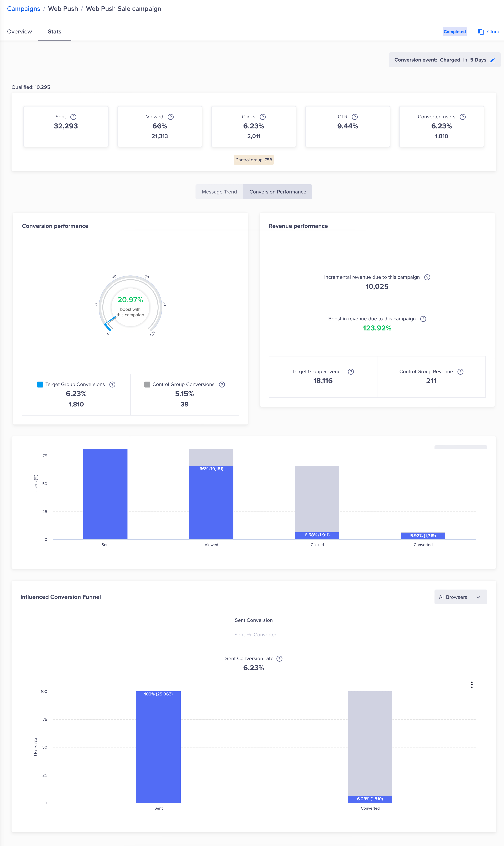
Task: Click the Web Push Sale campaign breadcrumb title
Action: point(124,9)
